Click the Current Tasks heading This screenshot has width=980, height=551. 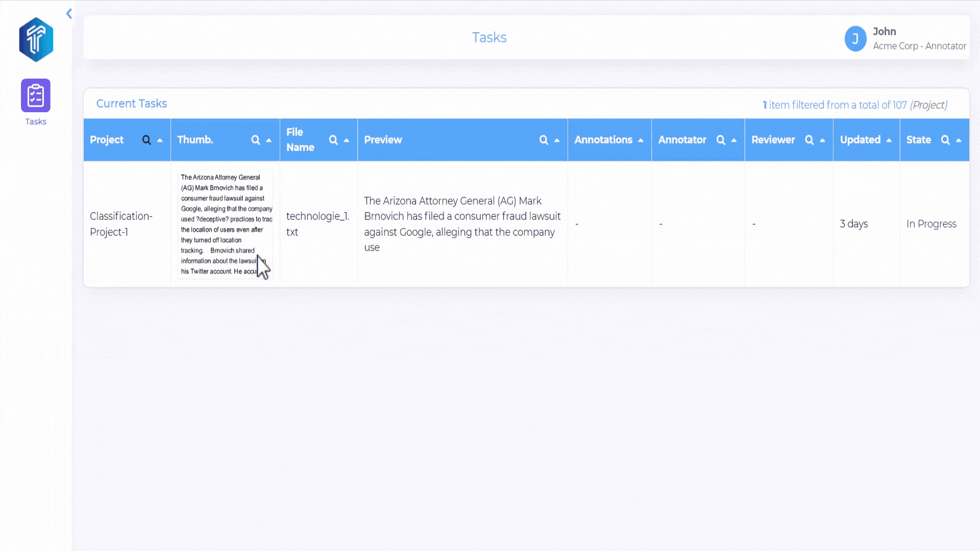click(131, 104)
